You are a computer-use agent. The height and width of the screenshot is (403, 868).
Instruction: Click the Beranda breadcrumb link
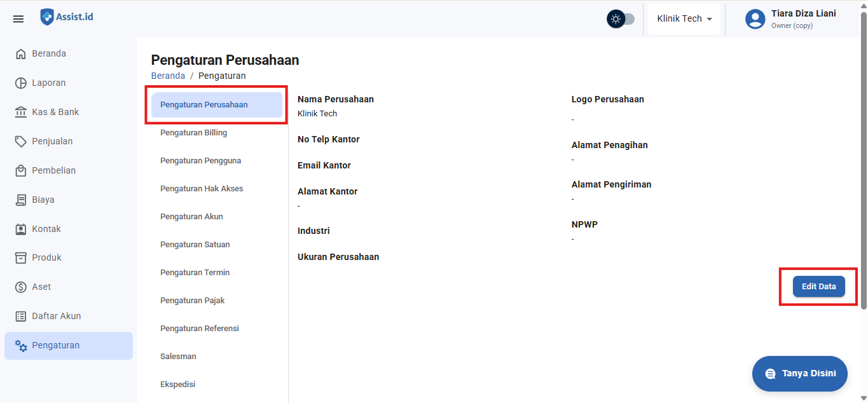click(x=168, y=76)
